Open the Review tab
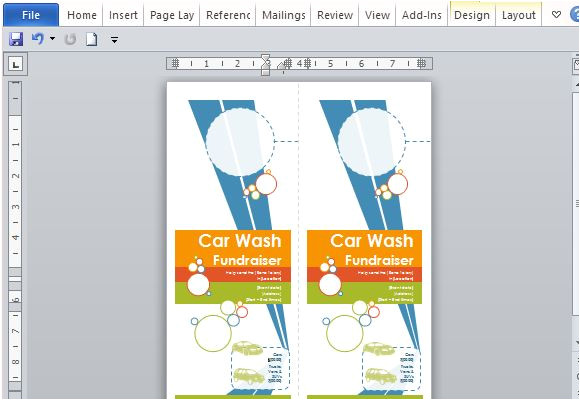580x400 pixels. [x=335, y=15]
